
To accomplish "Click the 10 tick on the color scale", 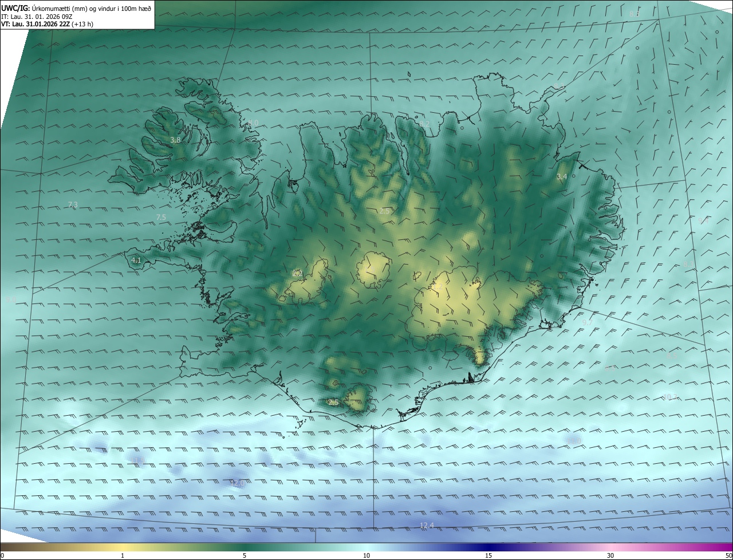I will [x=366, y=555].
